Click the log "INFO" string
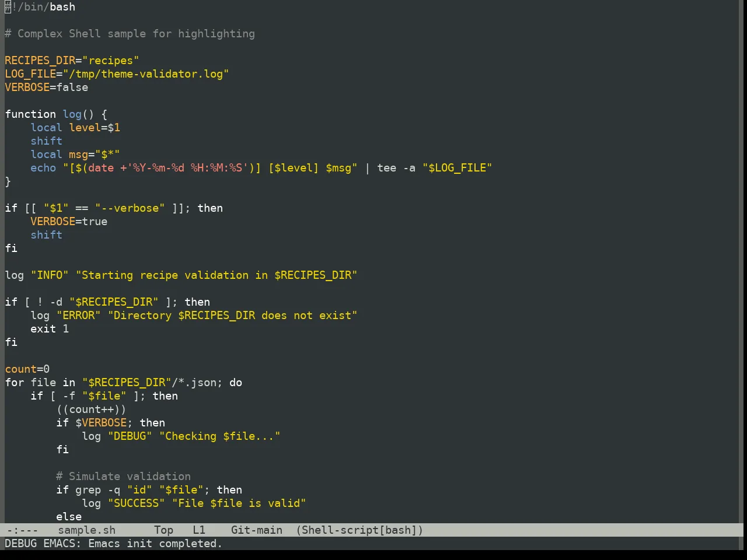 (50, 275)
